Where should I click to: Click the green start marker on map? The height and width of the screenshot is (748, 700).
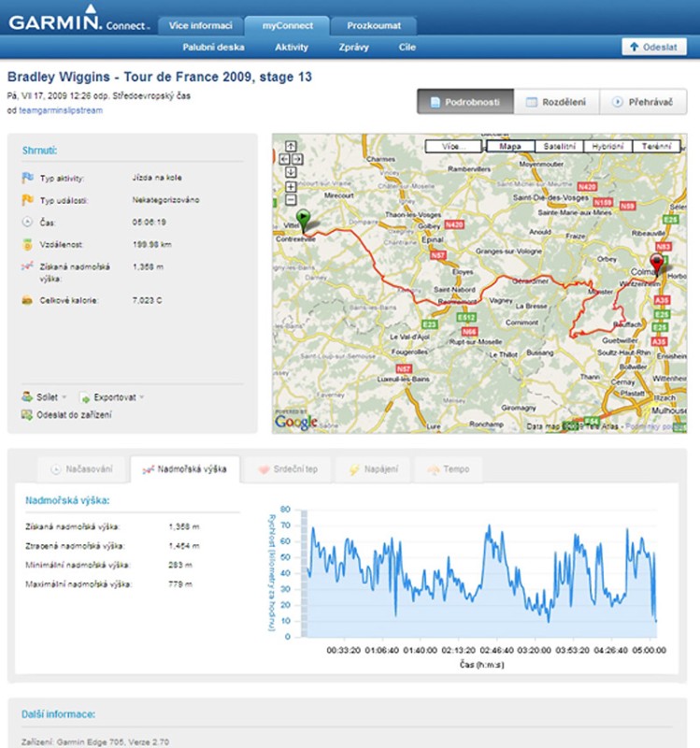click(x=303, y=221)
